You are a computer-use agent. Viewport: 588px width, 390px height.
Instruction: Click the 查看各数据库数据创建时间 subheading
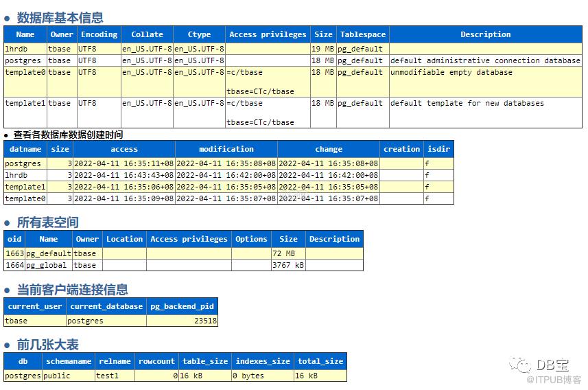click(68, 135)
